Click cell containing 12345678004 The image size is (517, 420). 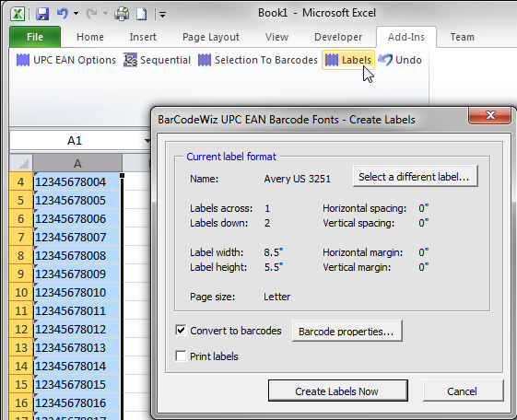77,181
